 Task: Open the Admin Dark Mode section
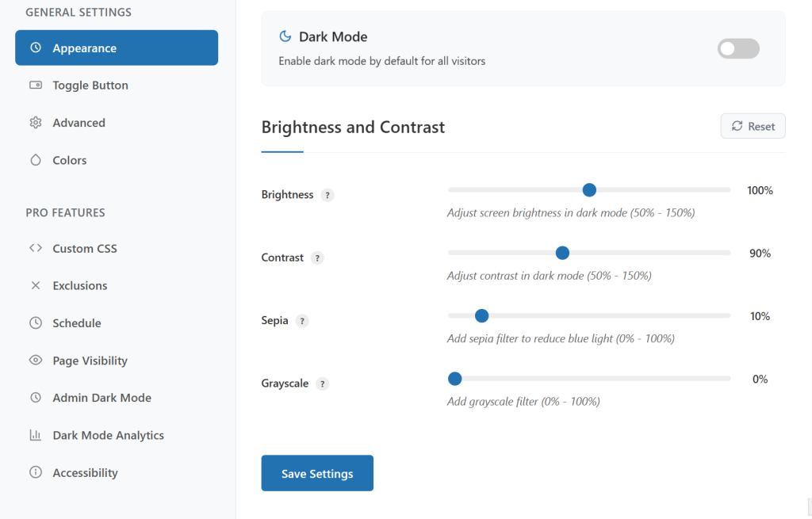coord(35,397)
